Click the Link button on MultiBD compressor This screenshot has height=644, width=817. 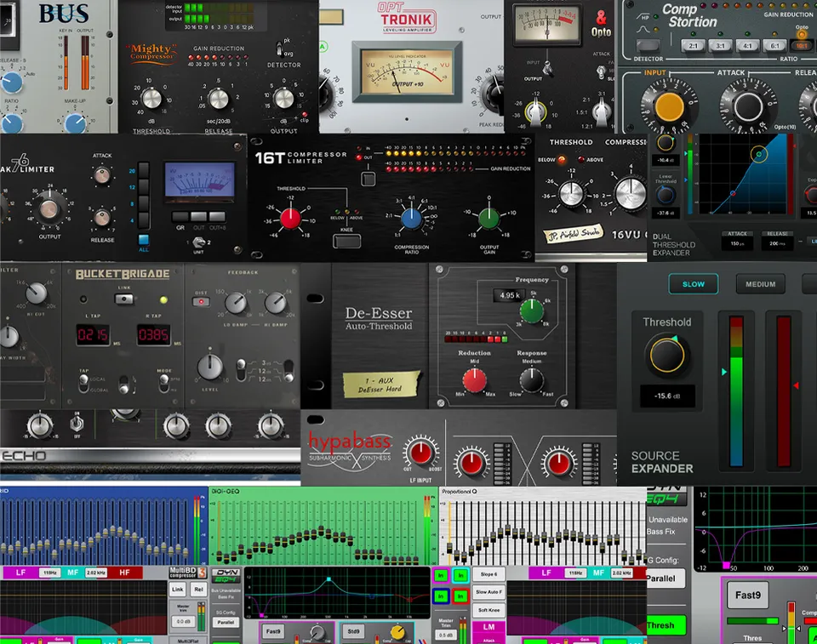pyautogui.click(x=178, y=590)
